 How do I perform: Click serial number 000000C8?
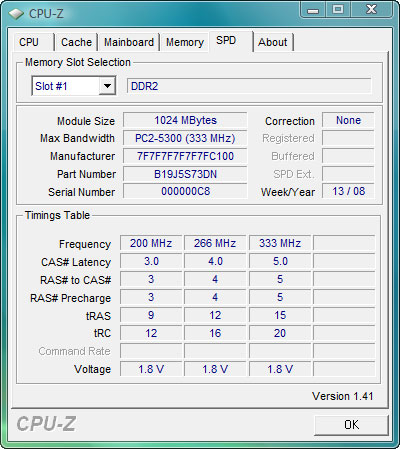pyautogui.click(x=185, y=191)
